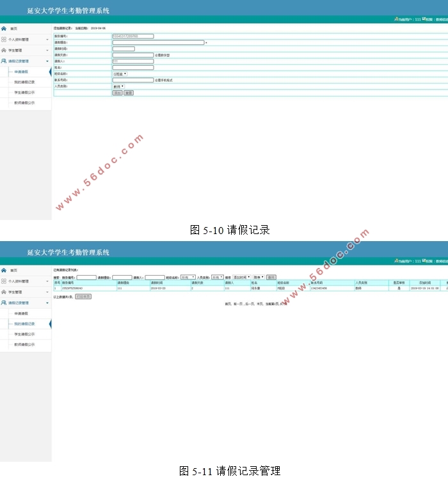Go to 前一页 in the pagination links
This screenshot has width=448, height=479.
pos(238,304)
